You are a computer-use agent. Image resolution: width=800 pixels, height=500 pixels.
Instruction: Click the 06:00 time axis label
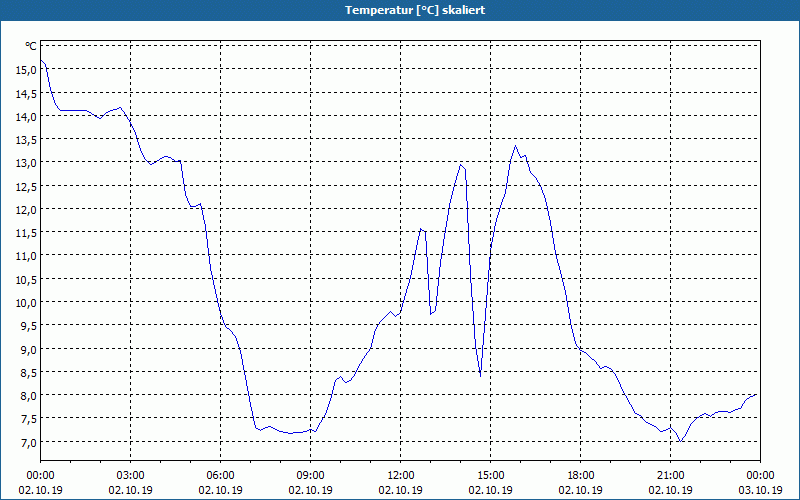click(x=220, y=476)
